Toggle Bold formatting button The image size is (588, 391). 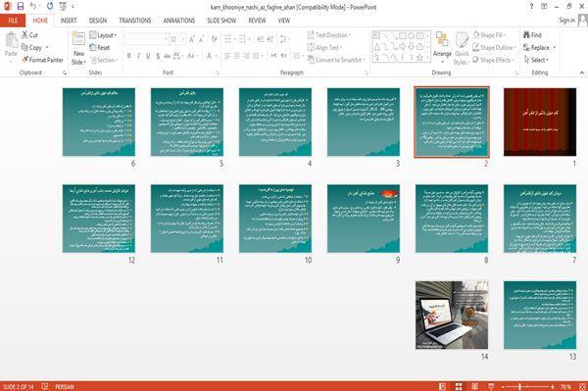128,56
